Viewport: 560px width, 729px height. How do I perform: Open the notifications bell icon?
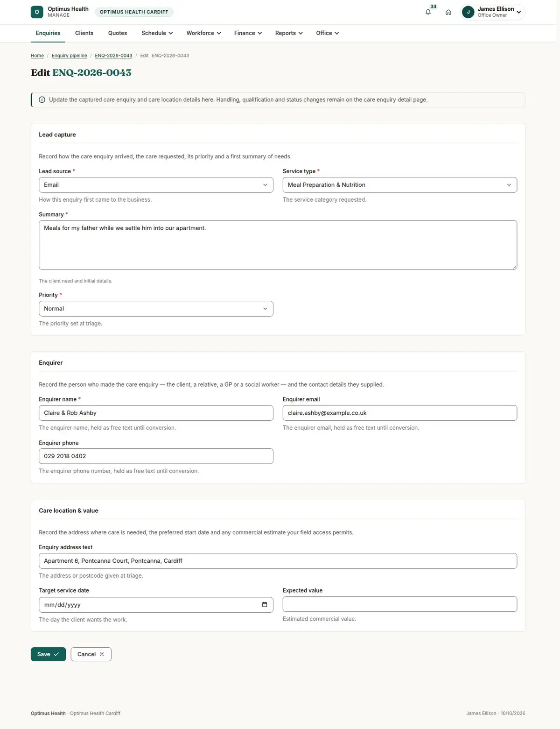pos(428,12)
